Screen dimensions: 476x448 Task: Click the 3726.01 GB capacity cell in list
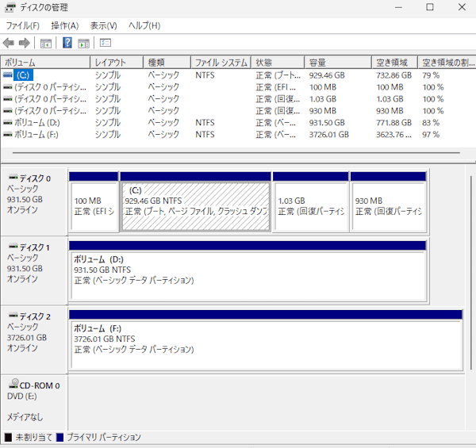click(x=329, y=134)
